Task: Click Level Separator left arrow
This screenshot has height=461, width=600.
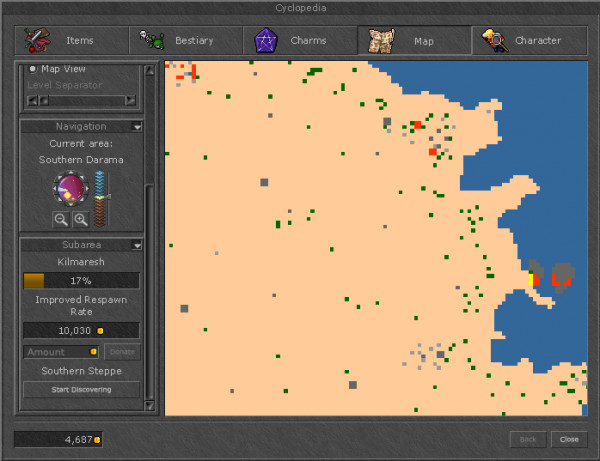Action: pyautogui.click(x=33, y=101)
